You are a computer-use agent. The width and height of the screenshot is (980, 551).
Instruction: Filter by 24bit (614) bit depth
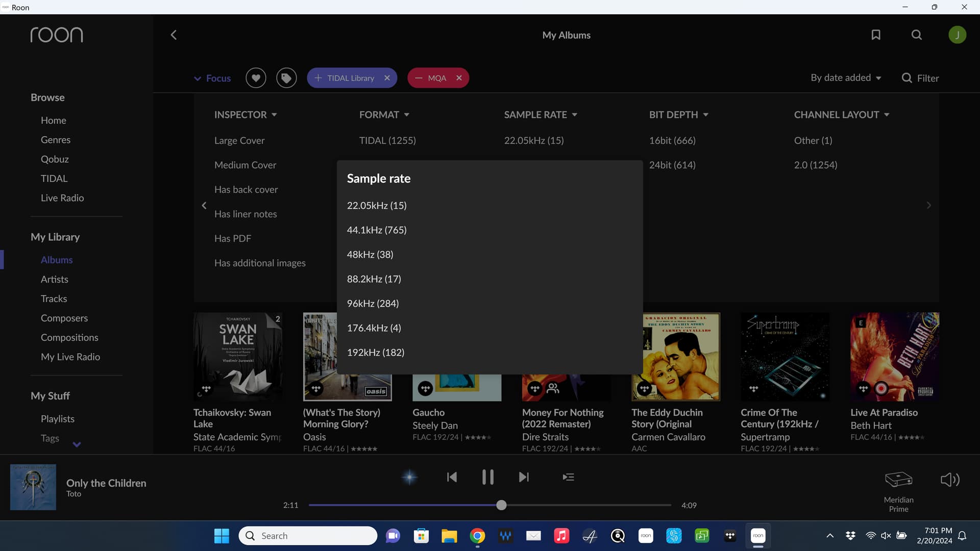pyautogui.click(x=672, y=165)
